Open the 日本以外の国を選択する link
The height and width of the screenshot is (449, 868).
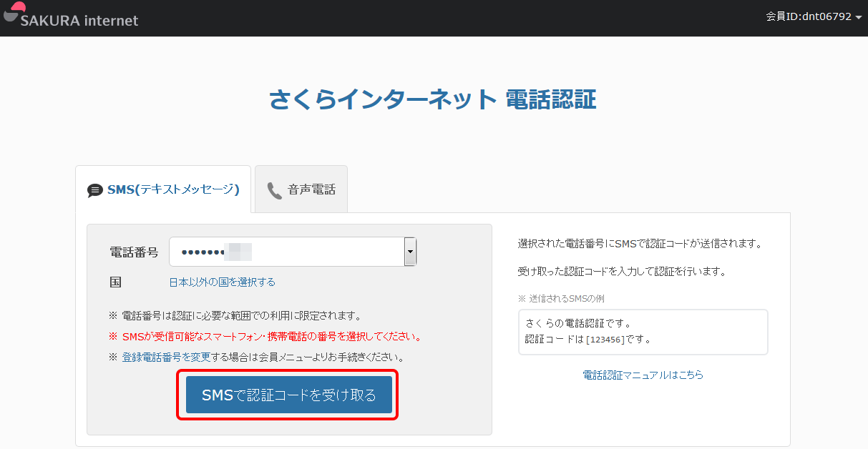[x=222, y=282]
